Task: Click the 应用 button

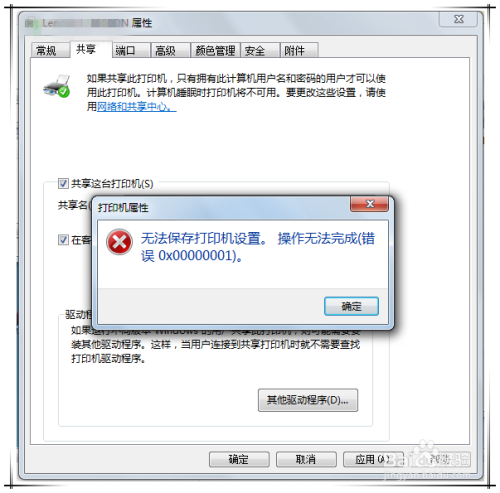Action: point(373,459)
